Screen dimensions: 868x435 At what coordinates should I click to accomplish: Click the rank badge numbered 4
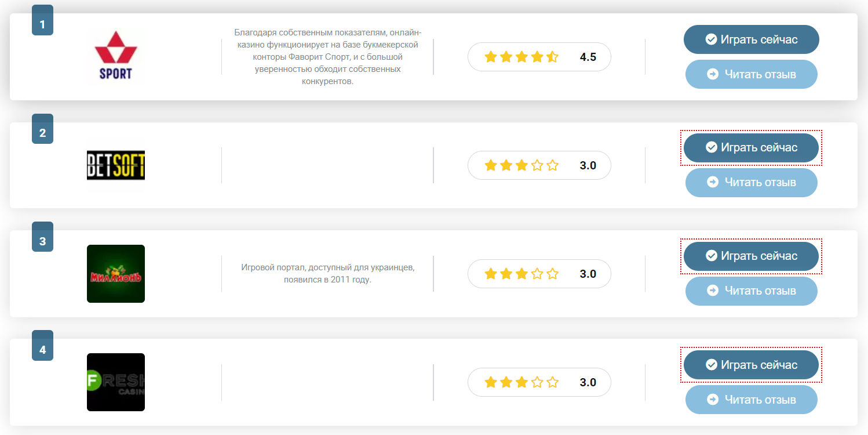(x=42, y=345)
